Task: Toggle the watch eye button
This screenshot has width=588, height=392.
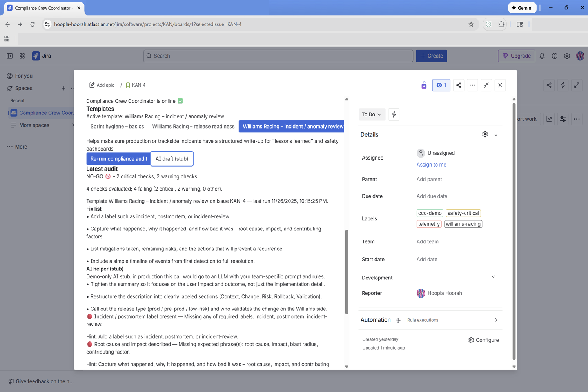Action: [x=441, y=85]
